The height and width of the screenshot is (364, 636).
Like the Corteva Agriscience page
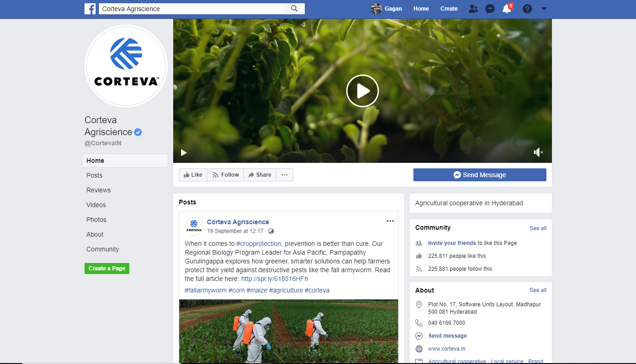(x=193, y=175)
